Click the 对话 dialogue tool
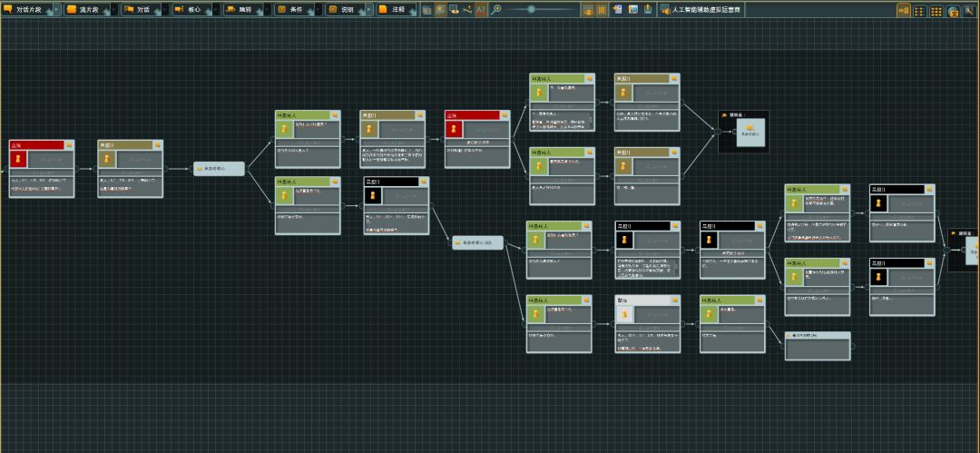 141,9
